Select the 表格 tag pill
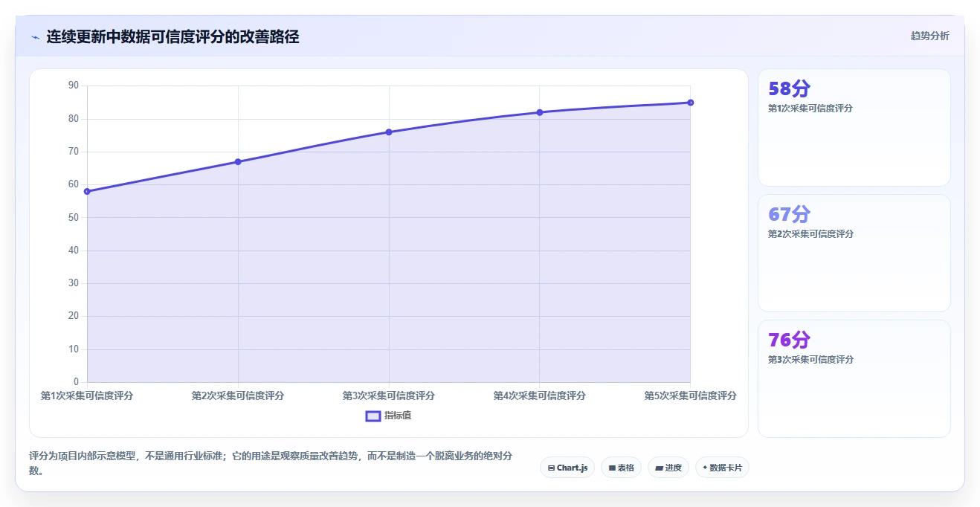 621,468
